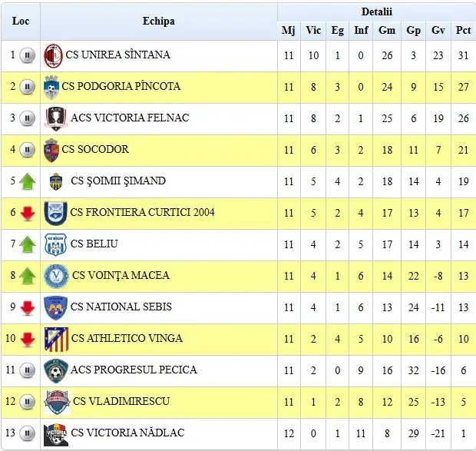Click the CS Frontiera Curtici 2004 logo
Screen dimensions: 476x451
coord(55,213)
